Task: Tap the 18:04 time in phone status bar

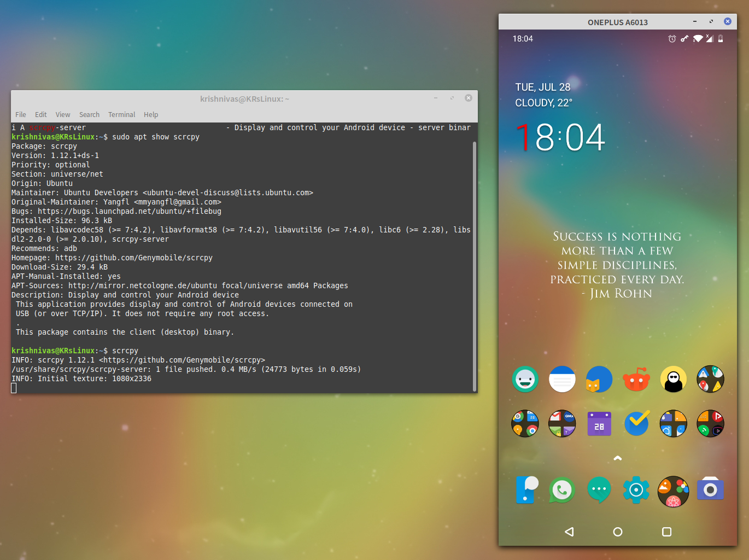Action: (523, 39)
